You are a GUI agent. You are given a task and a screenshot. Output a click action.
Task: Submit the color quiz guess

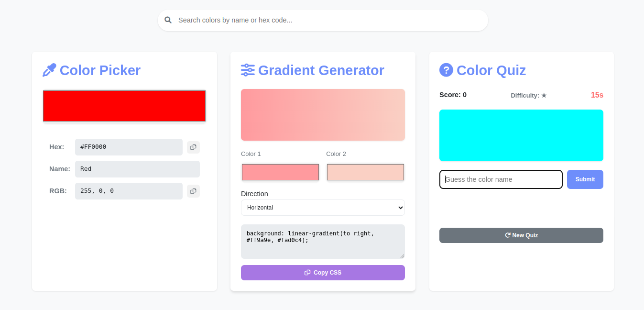pyautogui.click(x=585, y=179)
